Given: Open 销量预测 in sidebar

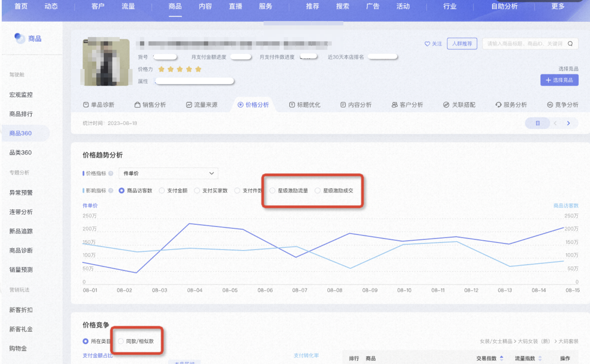Looking at the screenshot, I should 21,270.
